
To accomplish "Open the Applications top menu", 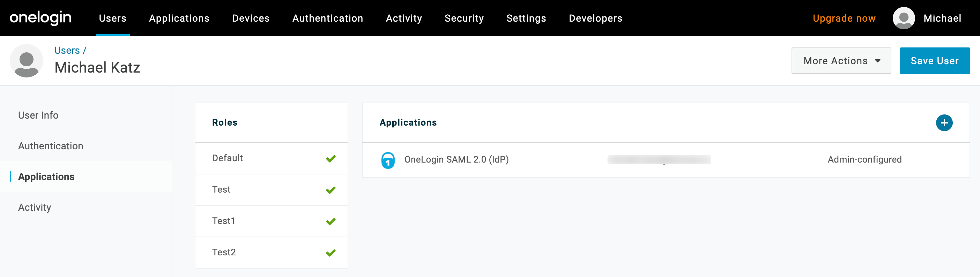I will 179,18.
